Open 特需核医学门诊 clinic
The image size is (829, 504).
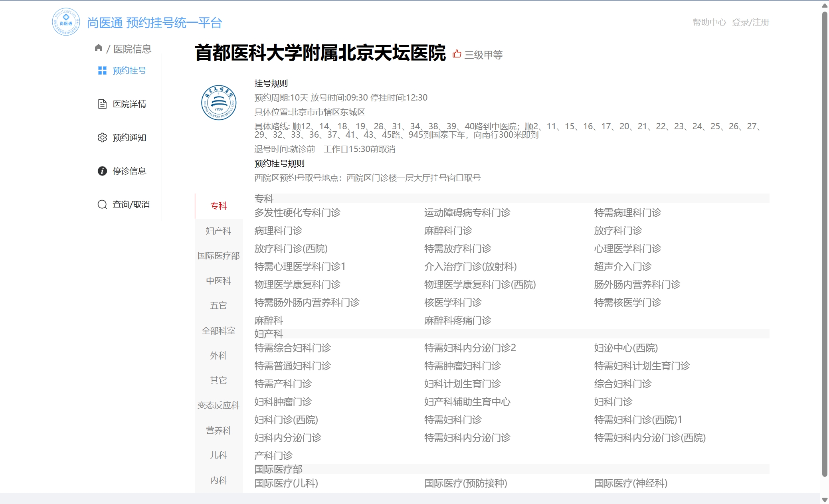(627, 302)
